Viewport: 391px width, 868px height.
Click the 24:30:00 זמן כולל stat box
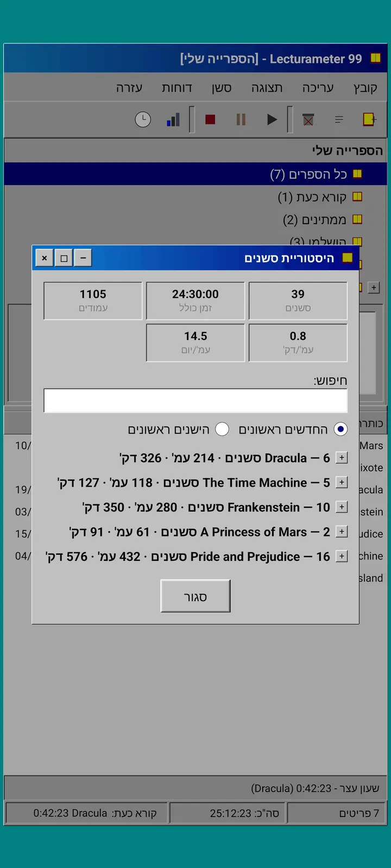coord(195,301)
